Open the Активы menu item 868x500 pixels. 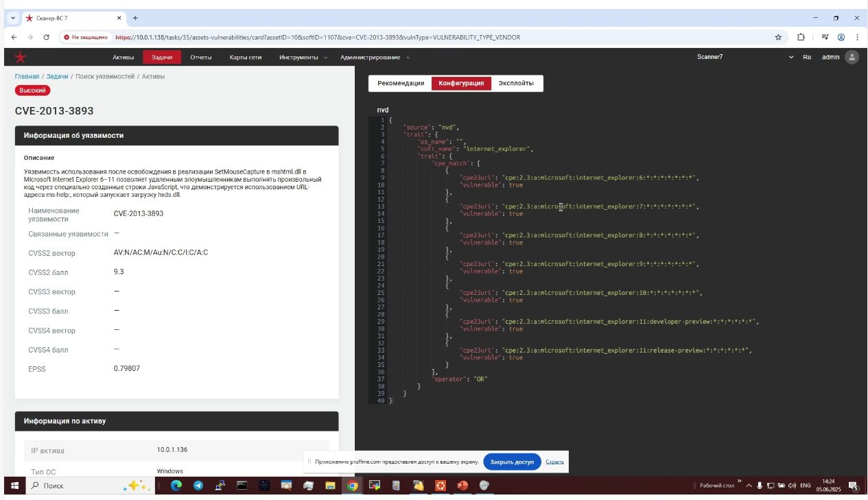click(124, 57)
